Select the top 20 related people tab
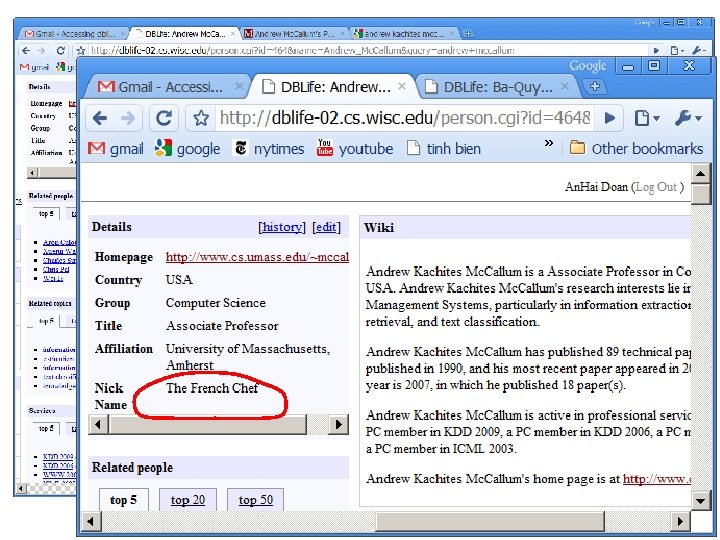 [188, 500]
